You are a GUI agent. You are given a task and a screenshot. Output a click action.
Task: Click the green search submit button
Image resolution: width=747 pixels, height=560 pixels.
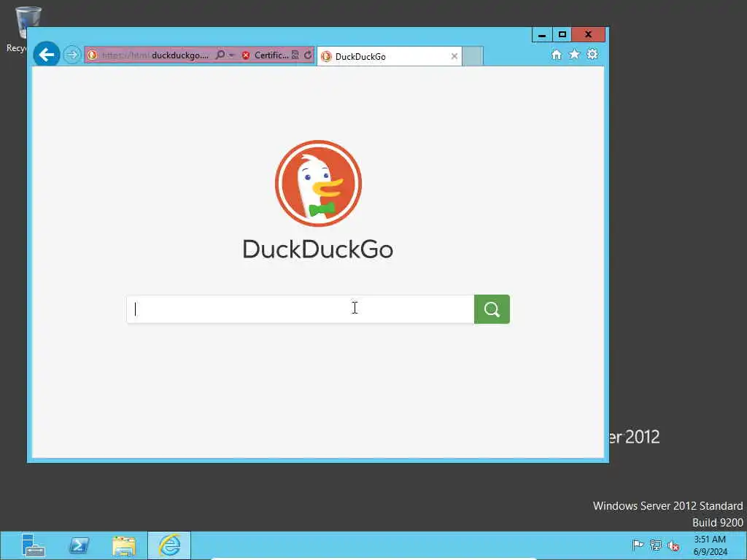pos(492,309)
